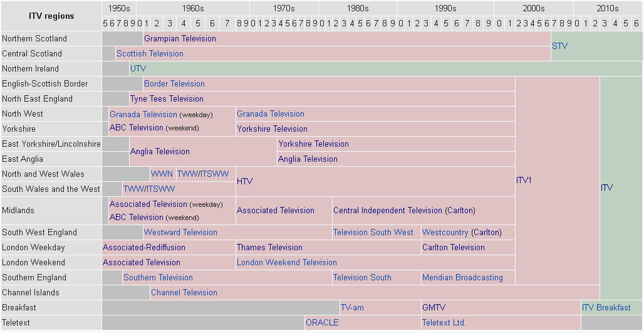This screenshot has width=644, height=333.
Task: Click the Teletext Ltd. link
Action: coord(444,323)
